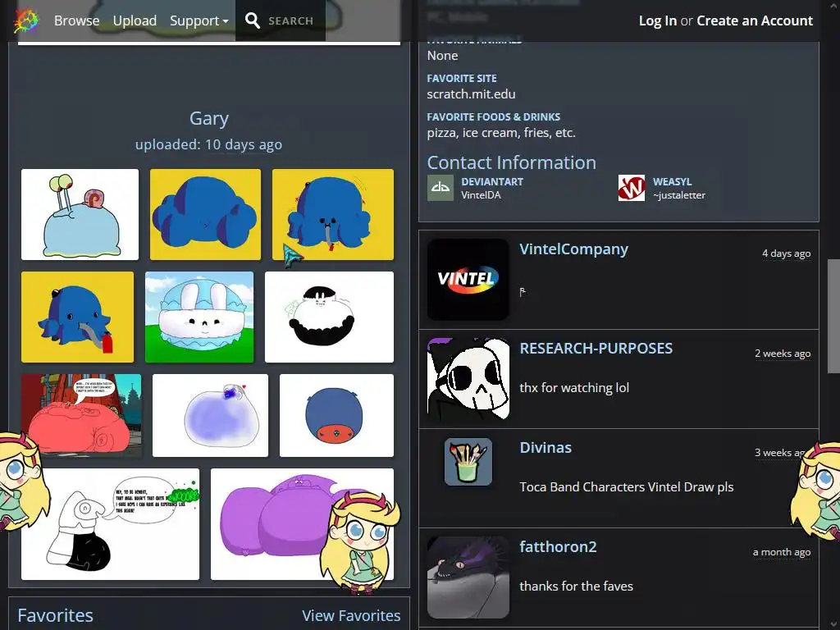The height and width of the screenshot is (630, 840).
Task: Click the ~justaletter username text
Action: tap(679, 195)
